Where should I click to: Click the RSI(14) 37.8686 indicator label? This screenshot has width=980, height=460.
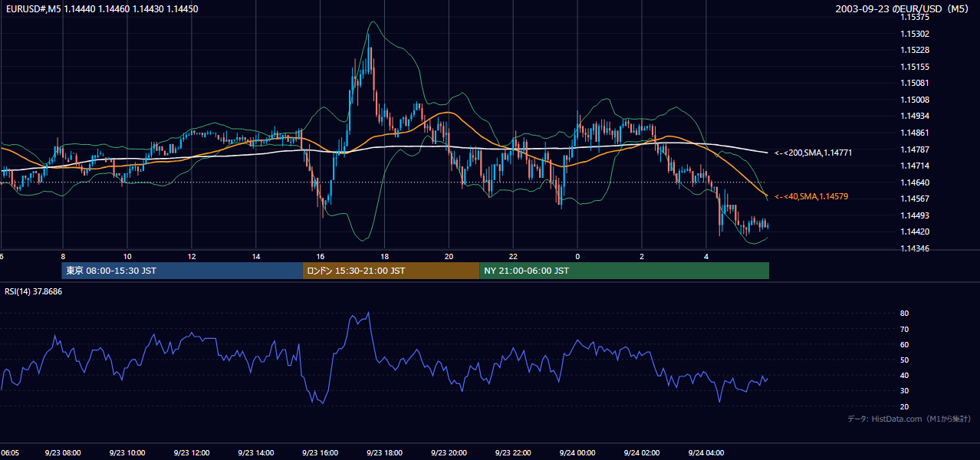pos(34,291)
